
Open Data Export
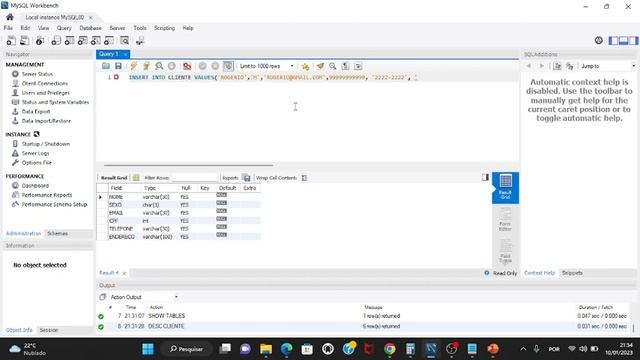36,111
